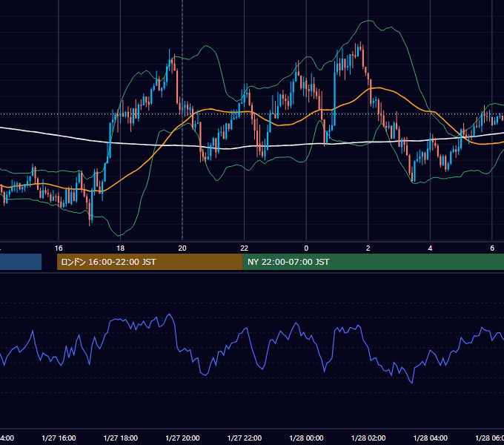Click the 1/27 16:00 date label
Viewport: 504px width, 445px height.
[x=59, y=438]
